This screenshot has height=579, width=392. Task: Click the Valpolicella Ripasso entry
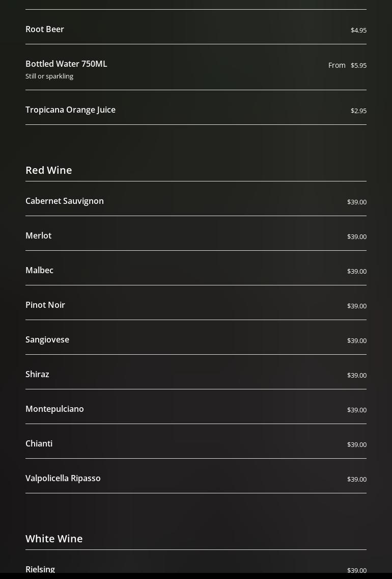point(63,478)
